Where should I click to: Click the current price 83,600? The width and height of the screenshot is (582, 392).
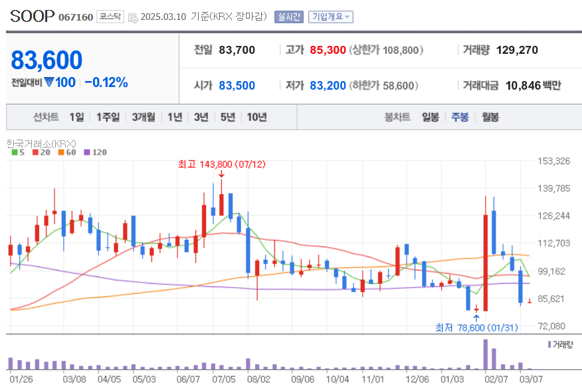47,60
